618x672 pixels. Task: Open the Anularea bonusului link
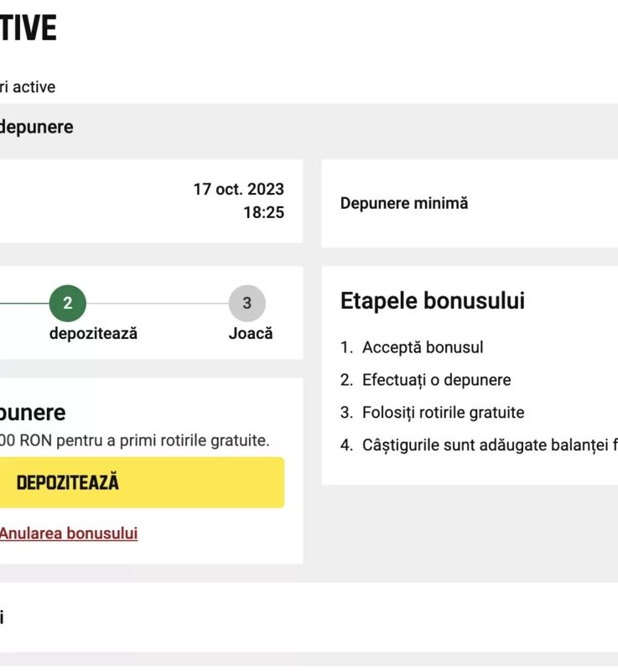[x=69, y=534]
